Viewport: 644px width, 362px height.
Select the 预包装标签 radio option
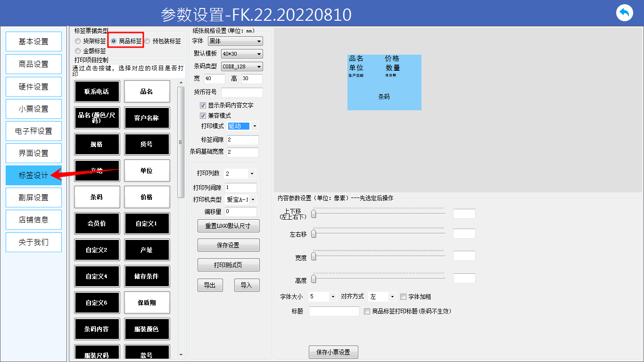[x=148, y=41]
